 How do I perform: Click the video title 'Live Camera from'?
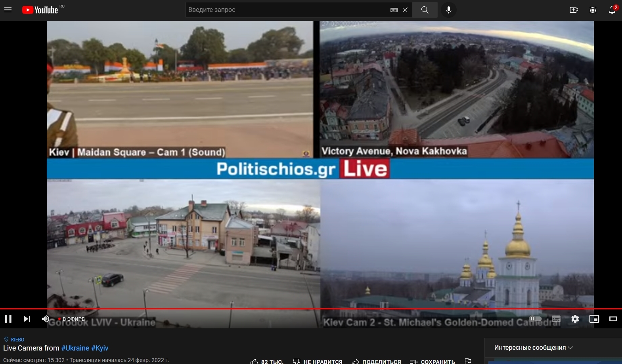(31, 348)
